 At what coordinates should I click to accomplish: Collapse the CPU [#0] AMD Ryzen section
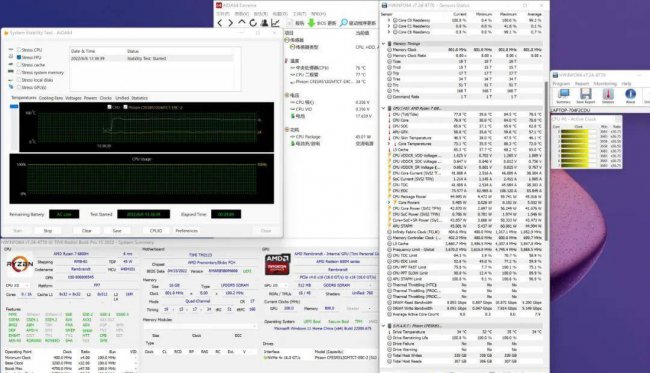pyautogui.click(x=383, y=108)
